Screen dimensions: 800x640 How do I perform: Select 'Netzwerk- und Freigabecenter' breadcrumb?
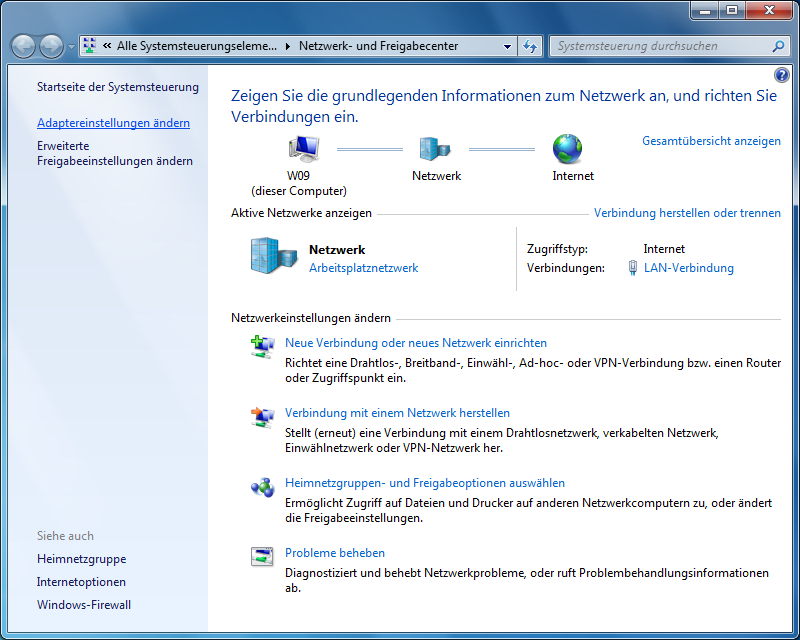pyautogui.click(x=379, y=46)
